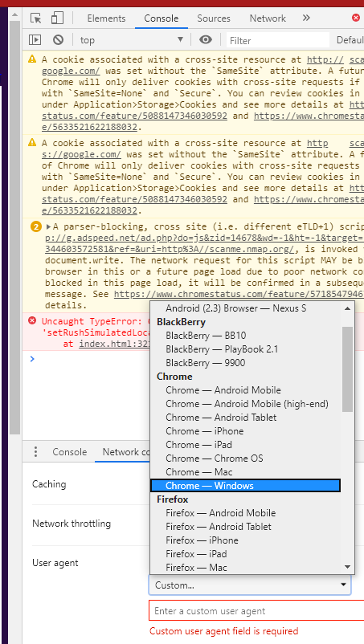This screenshot has height=644, width=364.
Task: Open the chromestatus feature/5088147346030592 link in first warning
Action: pyautogui.click(x=134, y=116)
